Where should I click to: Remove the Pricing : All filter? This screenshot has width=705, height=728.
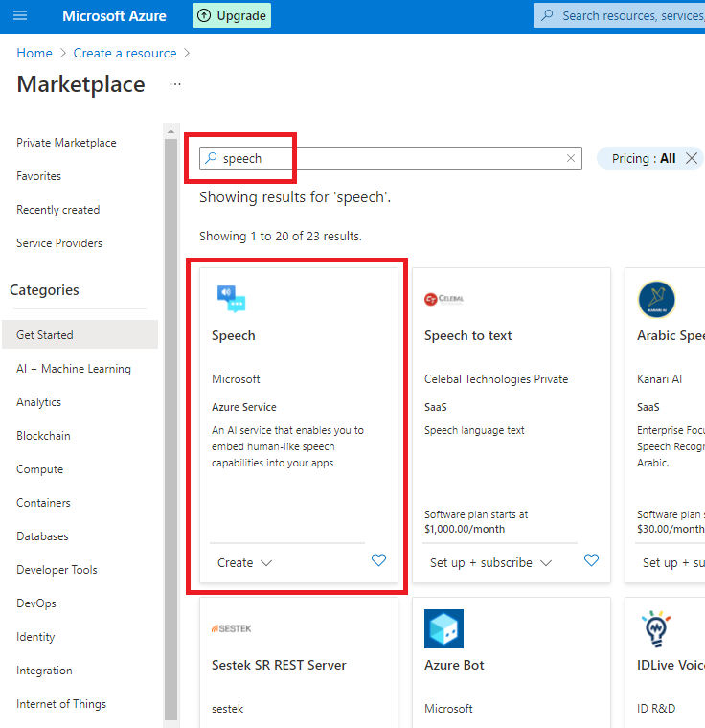[692, 159]
